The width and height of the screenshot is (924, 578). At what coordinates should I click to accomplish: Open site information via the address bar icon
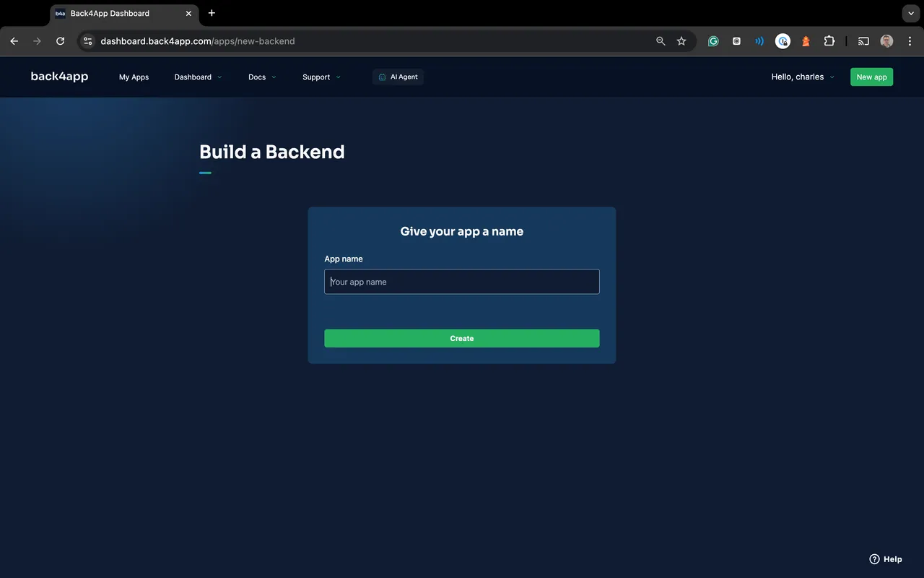click(x=87, y=41)
